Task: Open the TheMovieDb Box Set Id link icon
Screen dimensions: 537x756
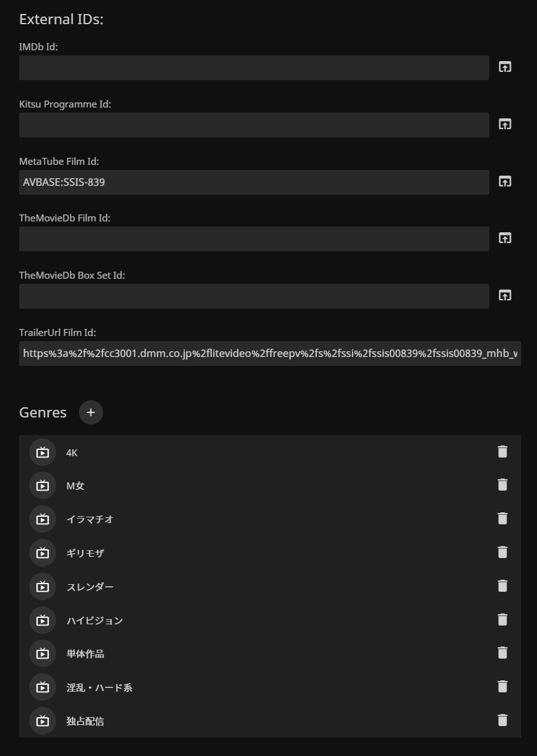Action: pyautogui.click(x=505, y=295)
